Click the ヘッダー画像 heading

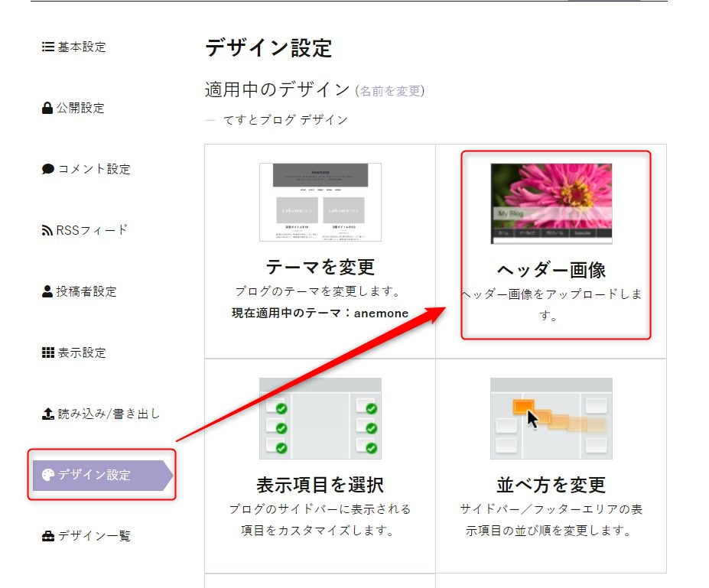click(x=551, y=270)
